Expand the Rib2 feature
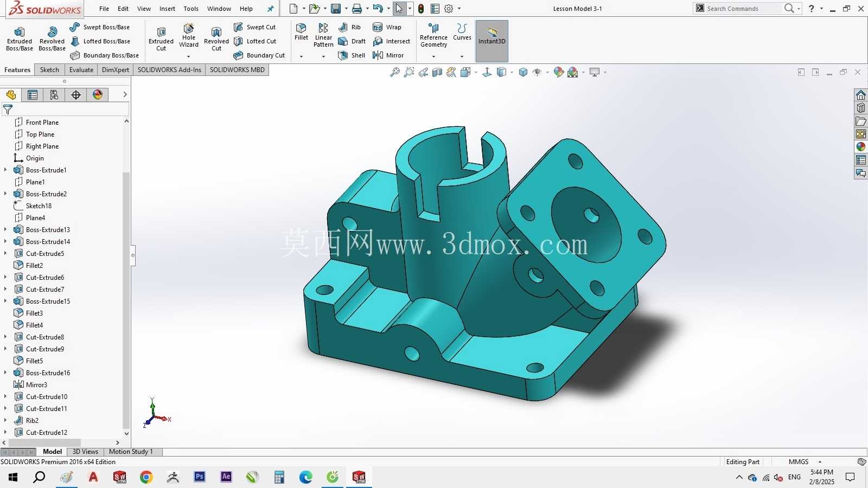Viewport: 868px width, 488px height. (5, 420)
